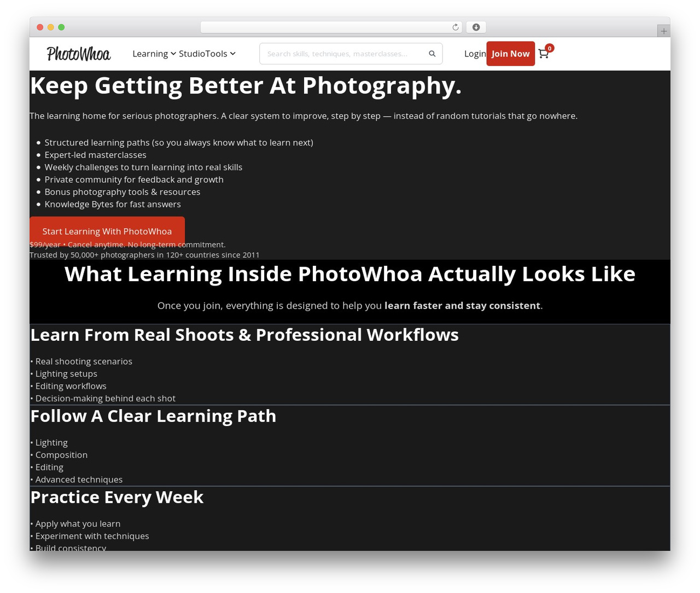
Task: Open a new browser tab with plus
Action: click(x=663, y=31)
